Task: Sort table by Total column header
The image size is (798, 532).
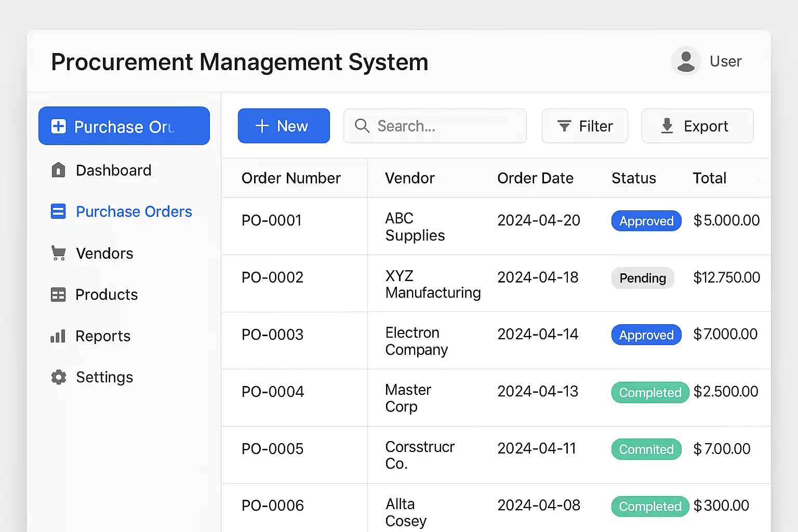Action: pos(709,178)
